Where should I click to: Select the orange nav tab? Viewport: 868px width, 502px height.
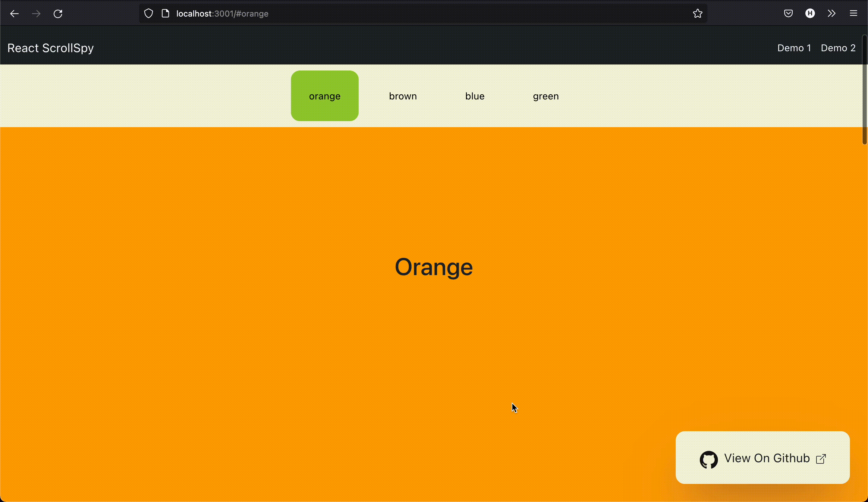325,96
